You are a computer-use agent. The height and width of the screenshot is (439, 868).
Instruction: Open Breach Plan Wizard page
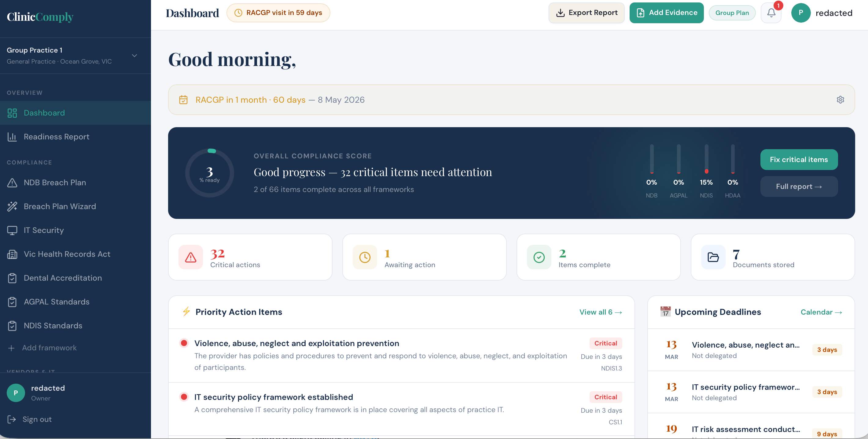(x=60, y=206)
